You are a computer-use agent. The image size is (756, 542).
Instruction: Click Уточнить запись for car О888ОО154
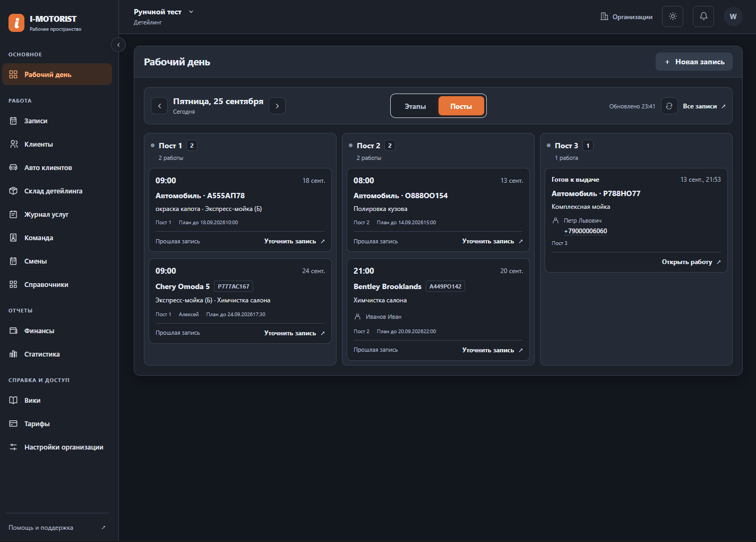(x=493, y=241)
